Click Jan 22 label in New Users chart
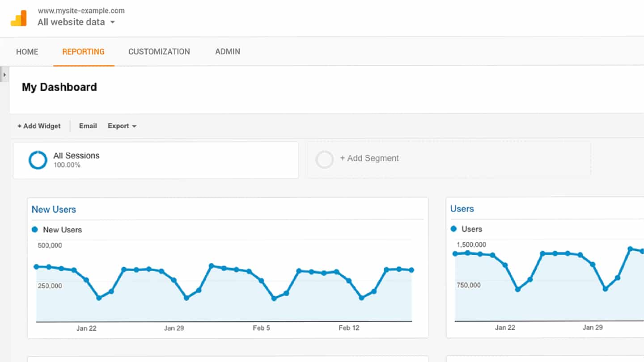 (x=86, y=328)
